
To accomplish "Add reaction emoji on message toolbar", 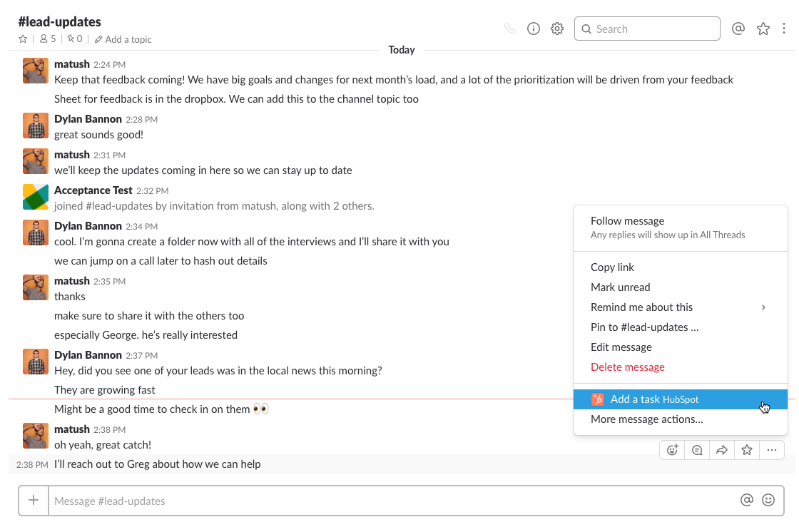I will pos(673,450).
